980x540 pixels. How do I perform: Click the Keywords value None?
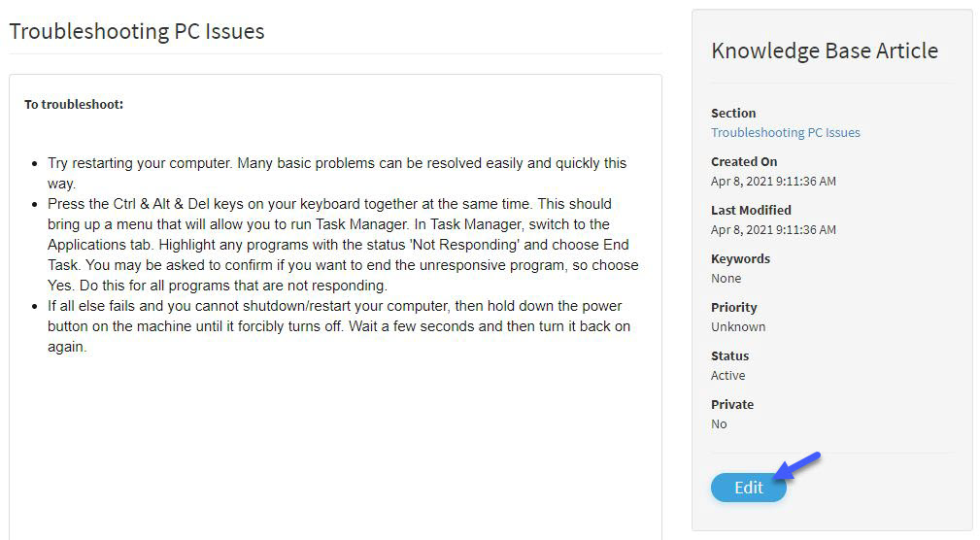tap(726, 278)
